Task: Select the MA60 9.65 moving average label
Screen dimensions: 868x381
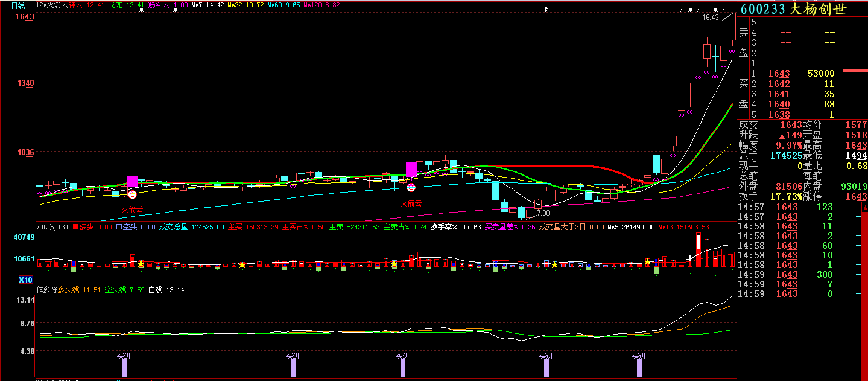Action: point(284,4)
